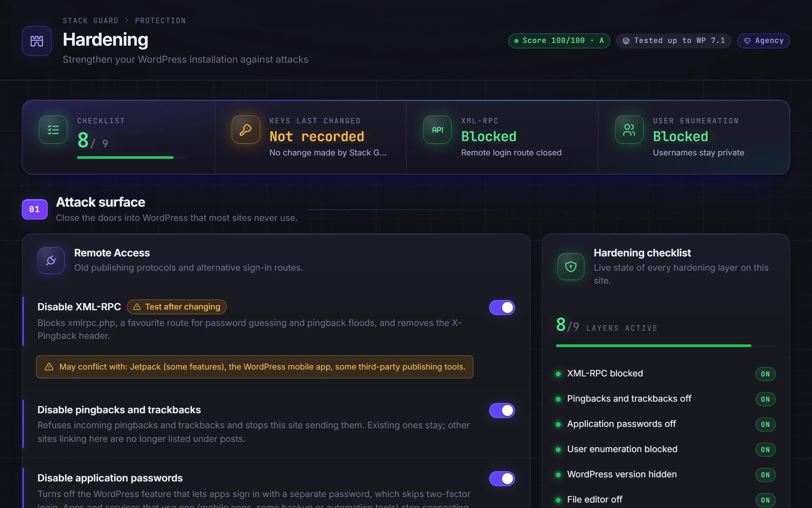Click ON pill for File editor off
The image size is (812, 508).
tap(765, 500)
